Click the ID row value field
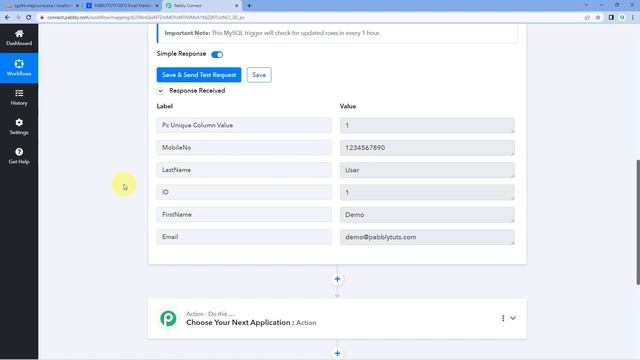Image resolution: width=640 pixels, height=360 pixels. [x=427, y=192]
